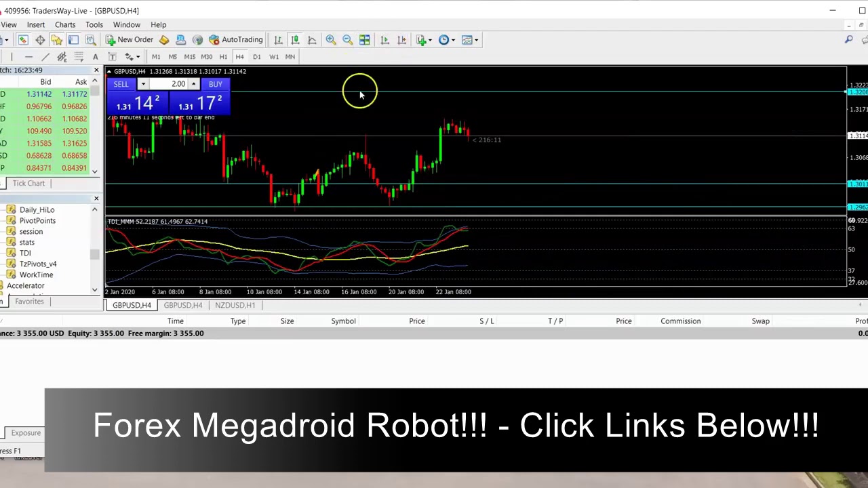Switch to NZDUSD,H1 chart tab
This screenshot has width=868, height=488.
click(235, 306)
